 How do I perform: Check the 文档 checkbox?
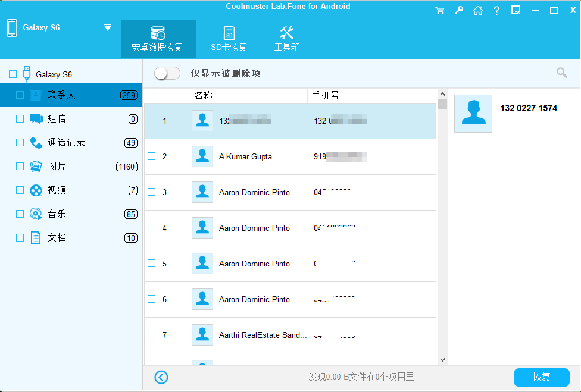[x=20, y=238]
